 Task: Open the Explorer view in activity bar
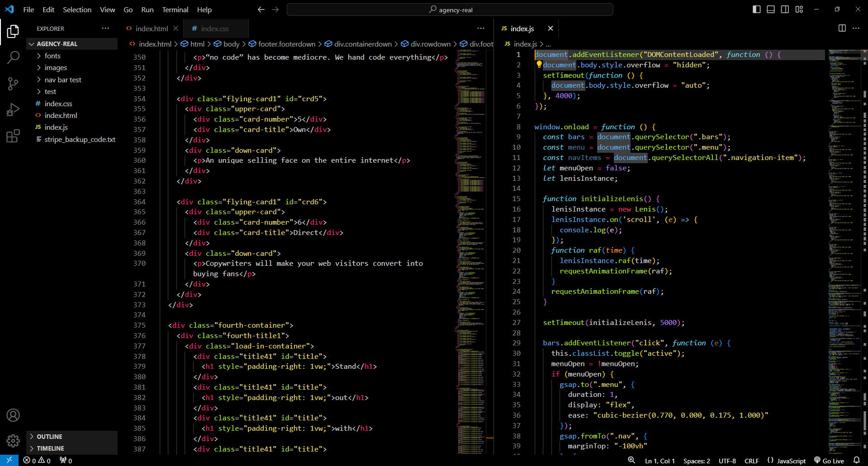pos(13,31)
